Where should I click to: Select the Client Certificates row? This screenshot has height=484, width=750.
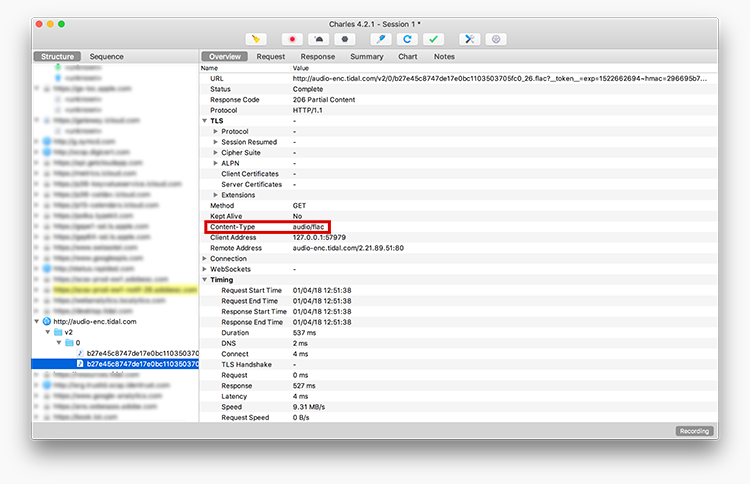(x=459, y=174)
